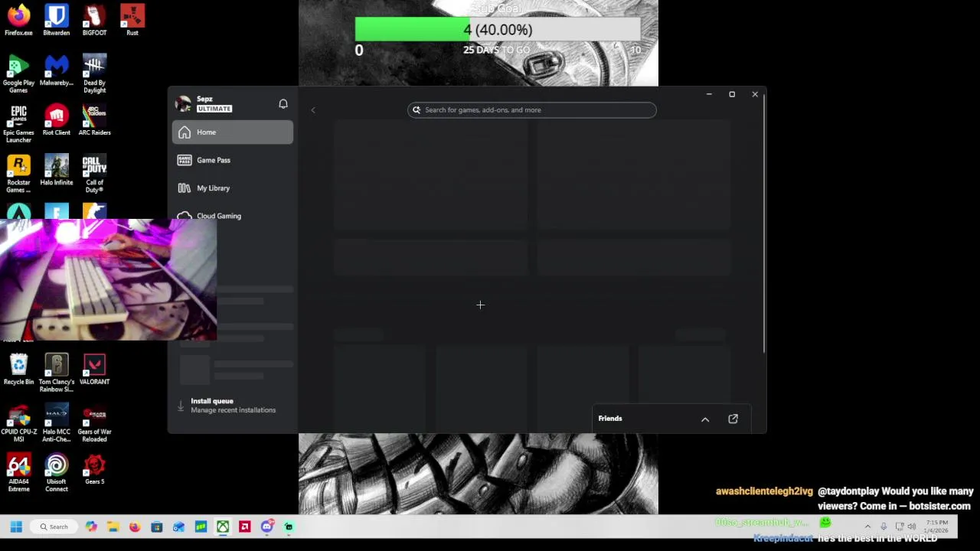Open the Install queue
Viewport: 980px width, 551px height.
(x=233, y=406)
